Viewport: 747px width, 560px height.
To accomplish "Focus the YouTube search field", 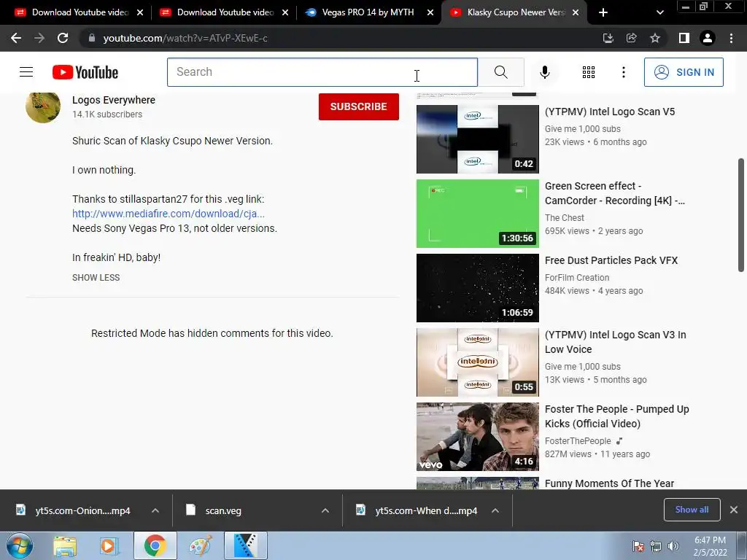I will pyautogui.click(x=322, y=72).
